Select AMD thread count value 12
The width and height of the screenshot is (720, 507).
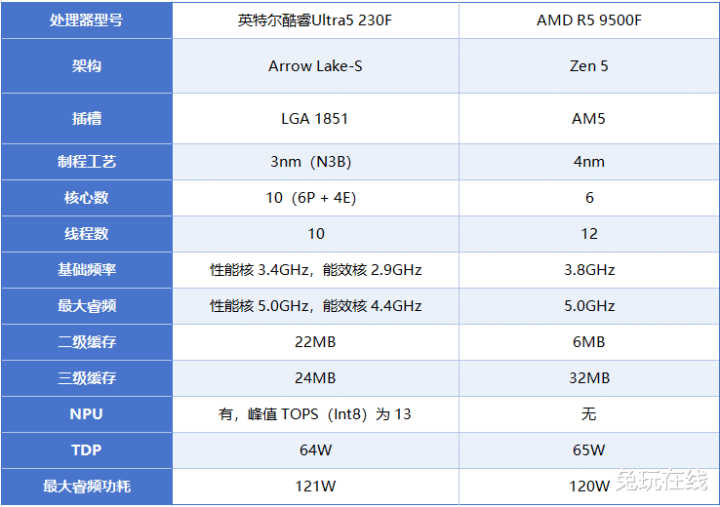(589, 234)
